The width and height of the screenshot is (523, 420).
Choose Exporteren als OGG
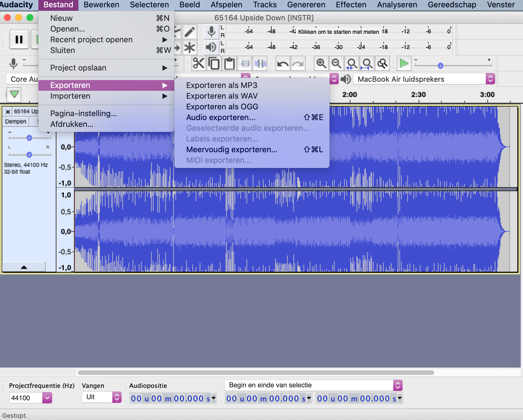click(252, 107)
